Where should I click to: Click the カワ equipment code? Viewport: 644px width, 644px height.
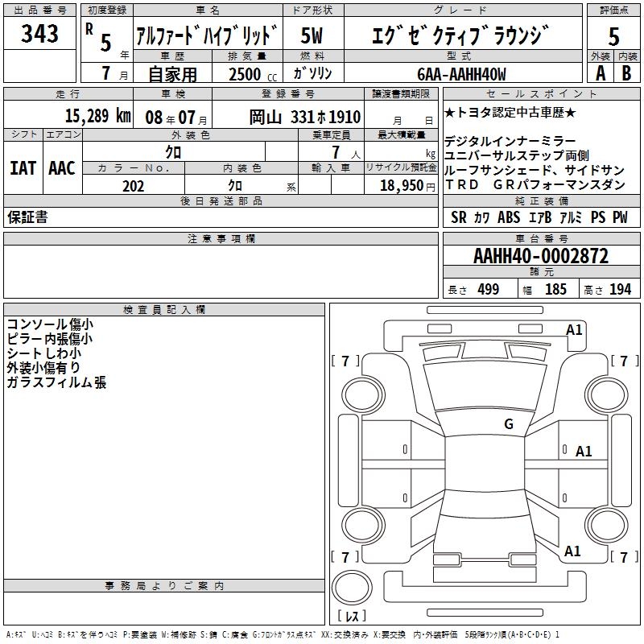pos(481,217)
